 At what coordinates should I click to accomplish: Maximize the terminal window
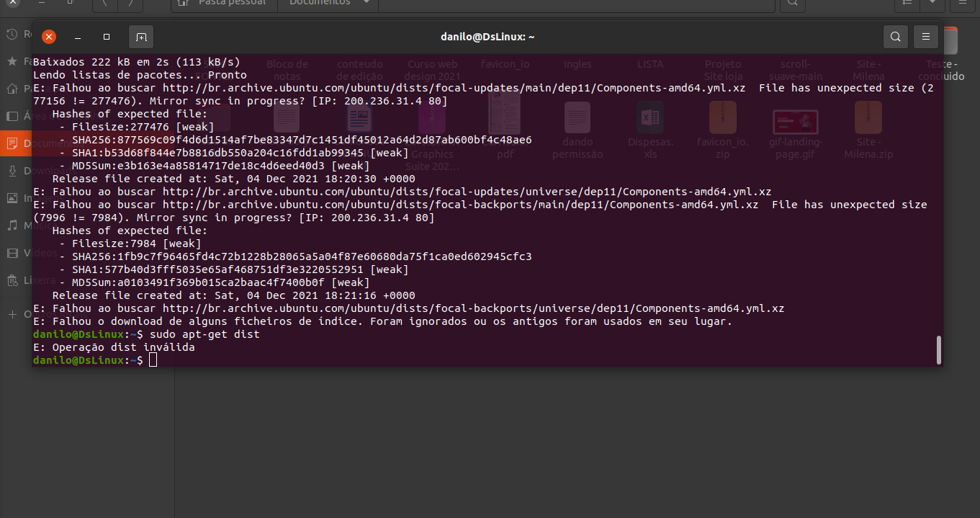click(x=107, y=37)
